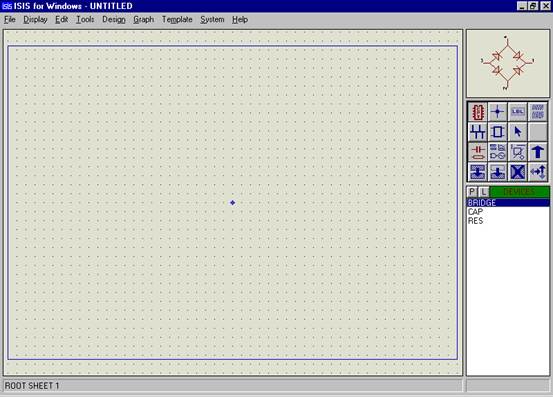
Task: Select the Text Script tool
Action: click(x=537, y=112)
